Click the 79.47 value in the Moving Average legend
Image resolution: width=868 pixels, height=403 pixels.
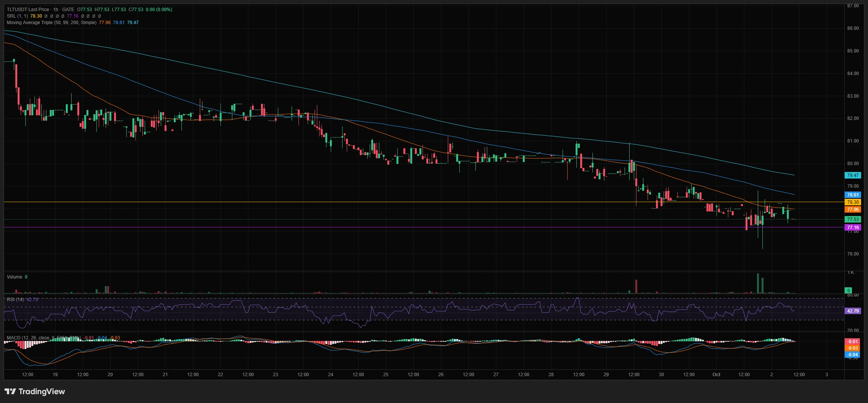coord(133,23)
